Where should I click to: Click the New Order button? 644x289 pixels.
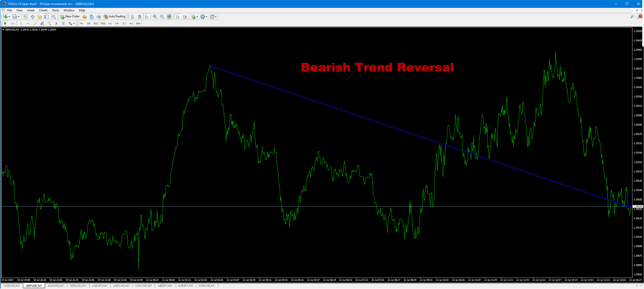coord(70,17)
